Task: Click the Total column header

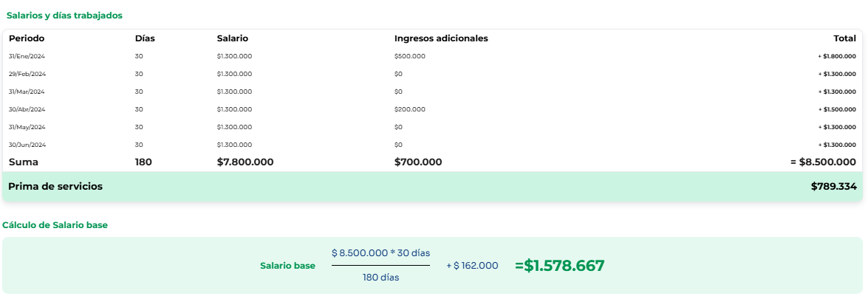Action: click(845, 38)
